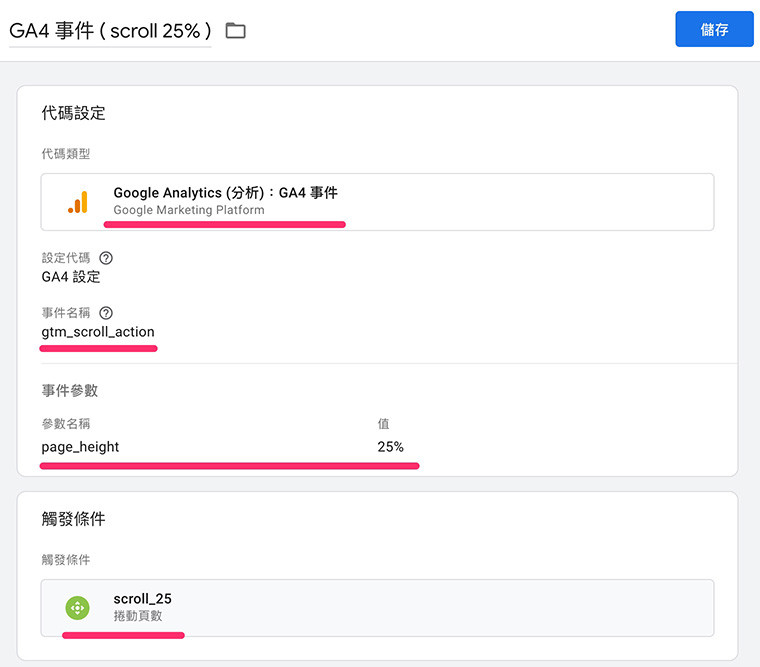Click the 25% parameter value
760x667 pixels.
[390, 447]
